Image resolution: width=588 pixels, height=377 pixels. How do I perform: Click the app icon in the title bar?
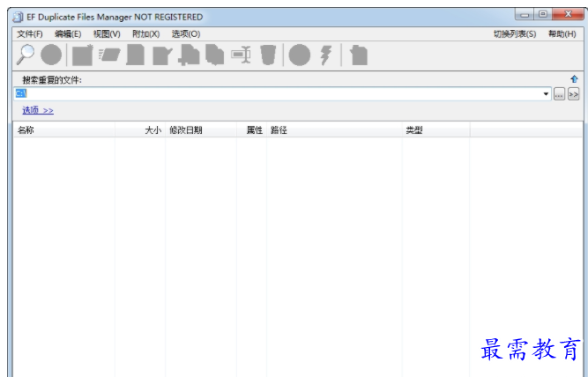pyautogui.click(x=18, y=17)
